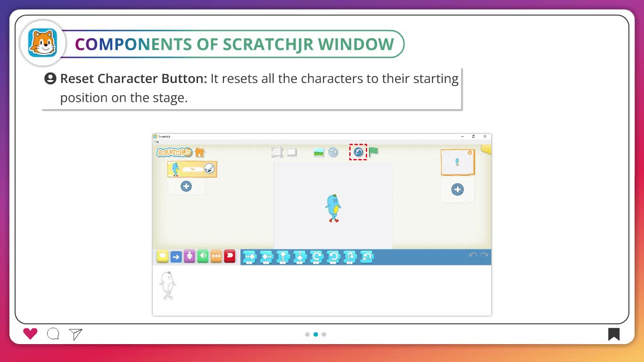Go to the third carousel dot
644x362 pixels.
point(324,334)
